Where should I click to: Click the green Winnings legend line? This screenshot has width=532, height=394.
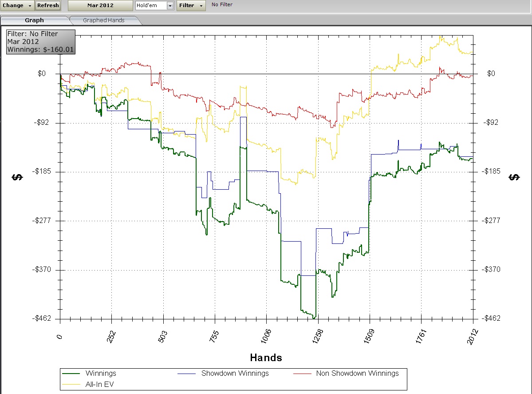click(x=71, y=374)
